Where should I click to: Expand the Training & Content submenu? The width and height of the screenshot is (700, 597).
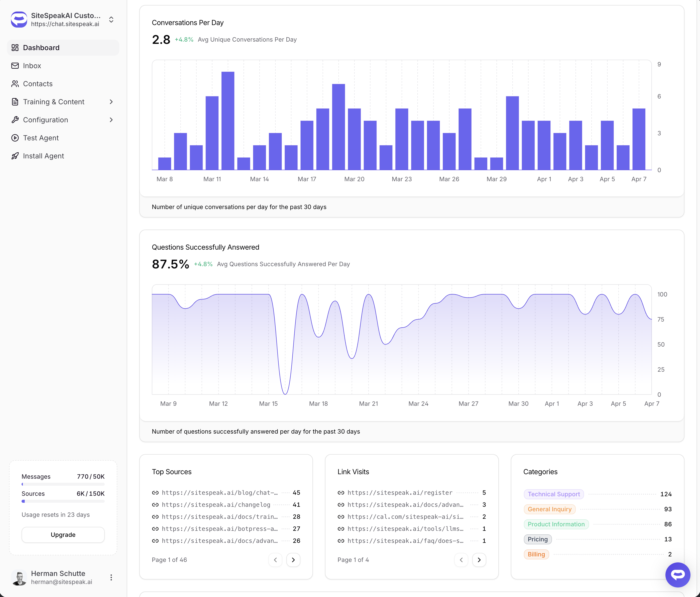tap(111, 102)
